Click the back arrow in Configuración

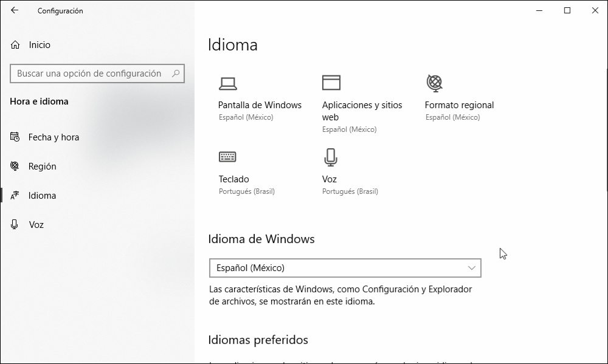[x=15, y=10]
